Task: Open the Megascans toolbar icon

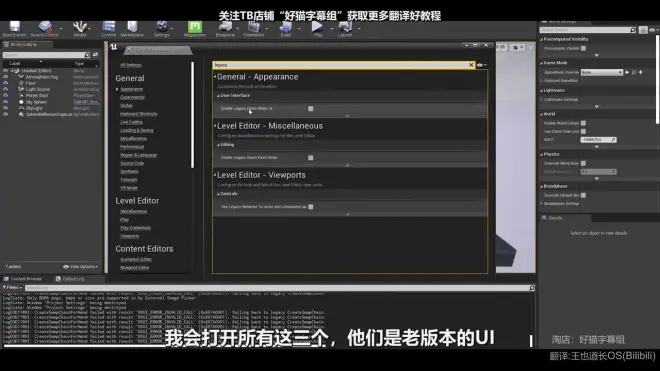Action: [x=194, y=29]
